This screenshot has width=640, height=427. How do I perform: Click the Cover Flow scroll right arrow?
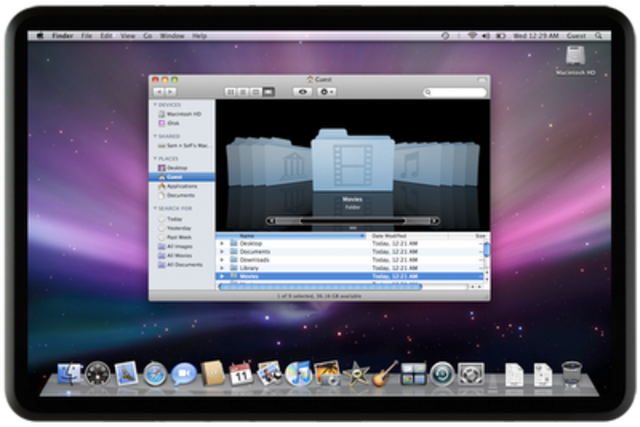pyautogui.click(x=435, y=221)
